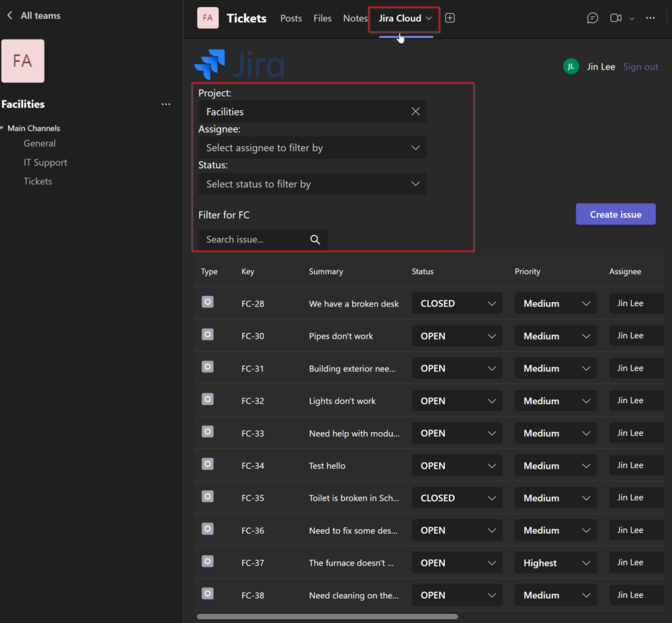Click the JL user avatar
The width and height of the screenshot is (672, 623).
[571, 66]
